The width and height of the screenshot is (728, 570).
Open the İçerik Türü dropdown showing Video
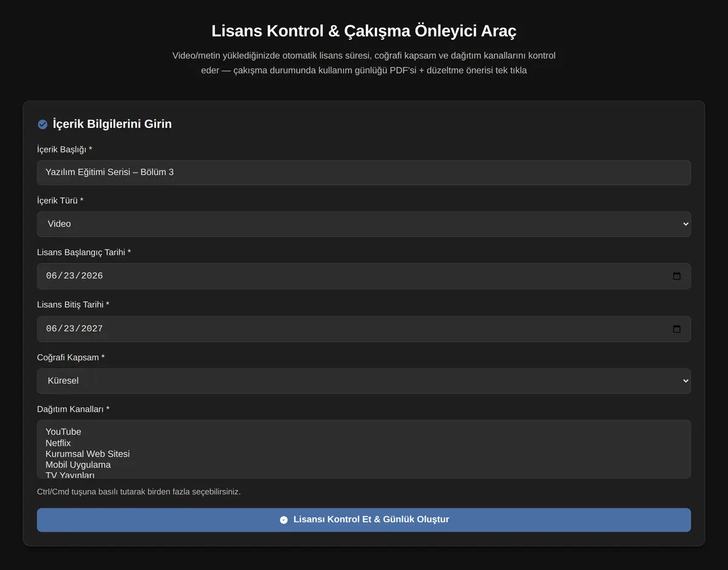(x=364, y=224)
